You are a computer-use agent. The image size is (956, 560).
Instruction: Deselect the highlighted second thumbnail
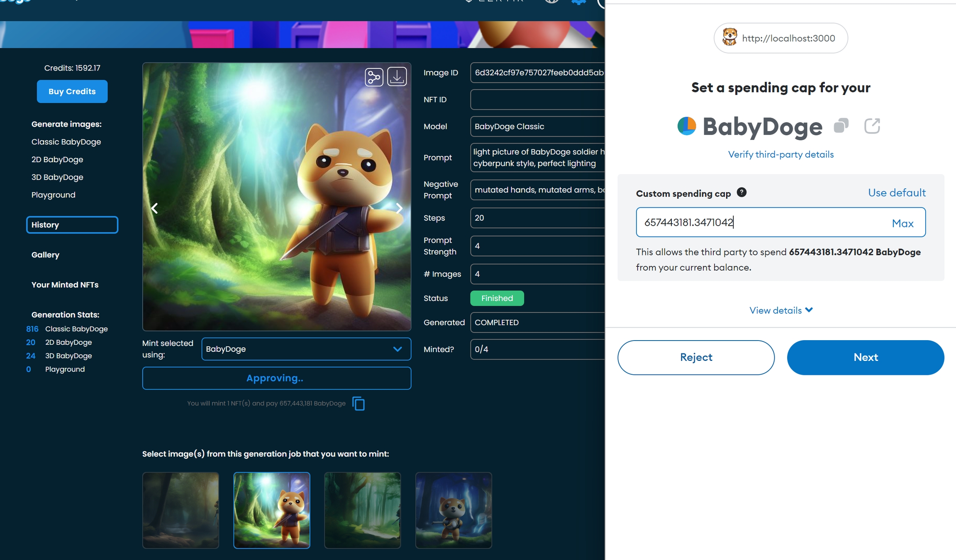tap(271, 510)
